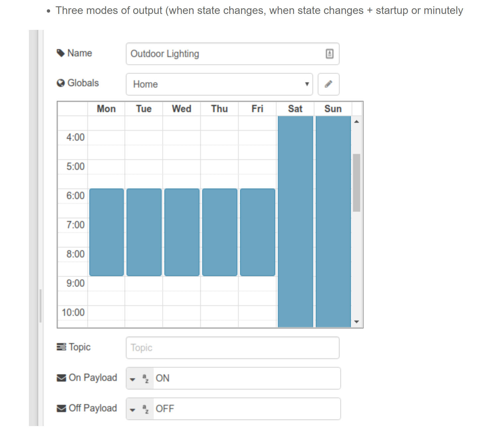
Task: Open the On Payload type dropdown arrow
Action: pos(133,379)
